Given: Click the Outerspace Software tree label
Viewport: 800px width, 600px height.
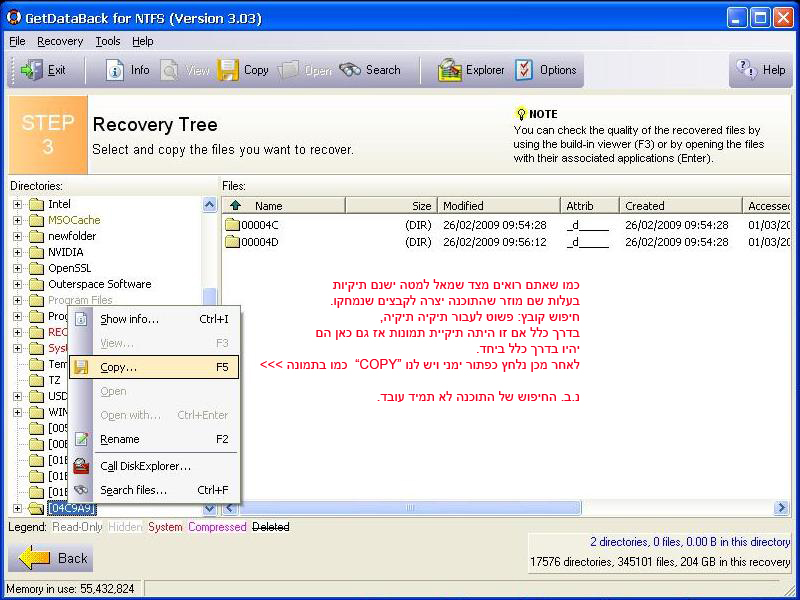Looking at the screenshot, I should click(x=99, y=284).
